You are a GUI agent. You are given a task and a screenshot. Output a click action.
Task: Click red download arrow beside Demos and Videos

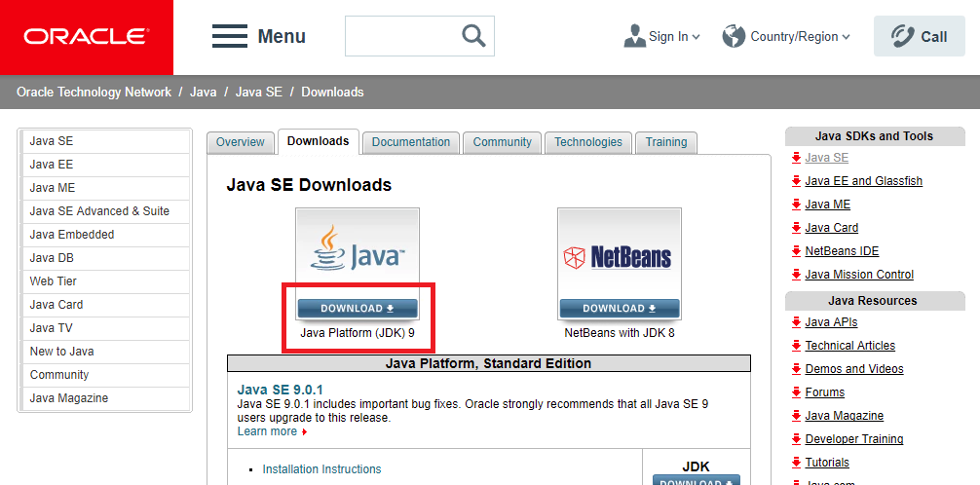pyautogui.click(x=796, y=369)
